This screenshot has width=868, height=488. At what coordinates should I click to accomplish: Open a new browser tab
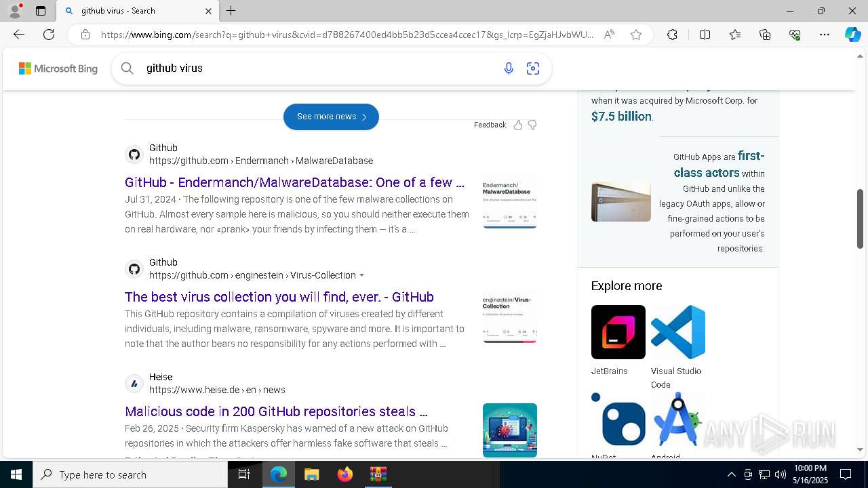231,11
